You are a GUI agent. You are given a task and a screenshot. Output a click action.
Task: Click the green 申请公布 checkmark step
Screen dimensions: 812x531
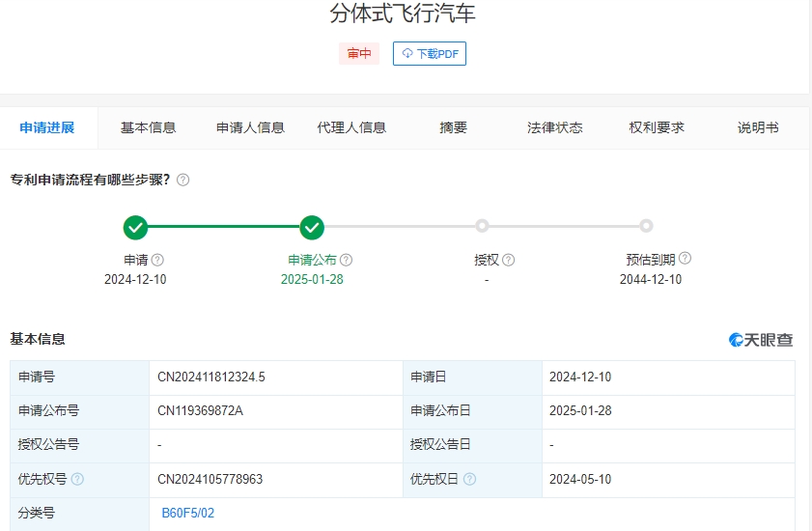(311, 228)
